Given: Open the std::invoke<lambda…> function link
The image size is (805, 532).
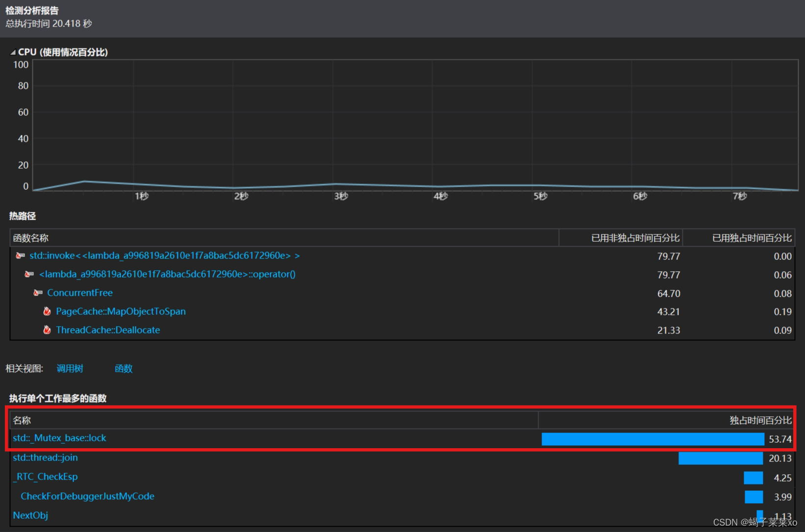Looking at the screenshot, I should 164,255.
